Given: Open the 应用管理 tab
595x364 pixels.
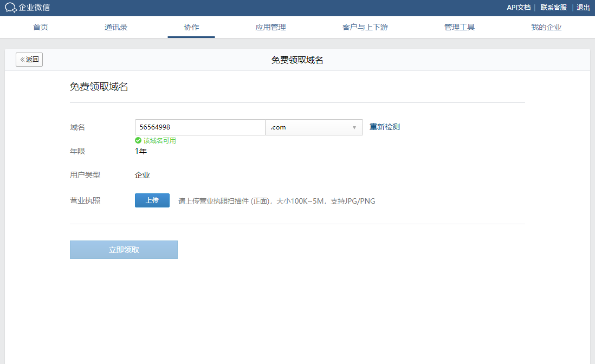Looking at the screenshot, I should click(x=270, y=27).
